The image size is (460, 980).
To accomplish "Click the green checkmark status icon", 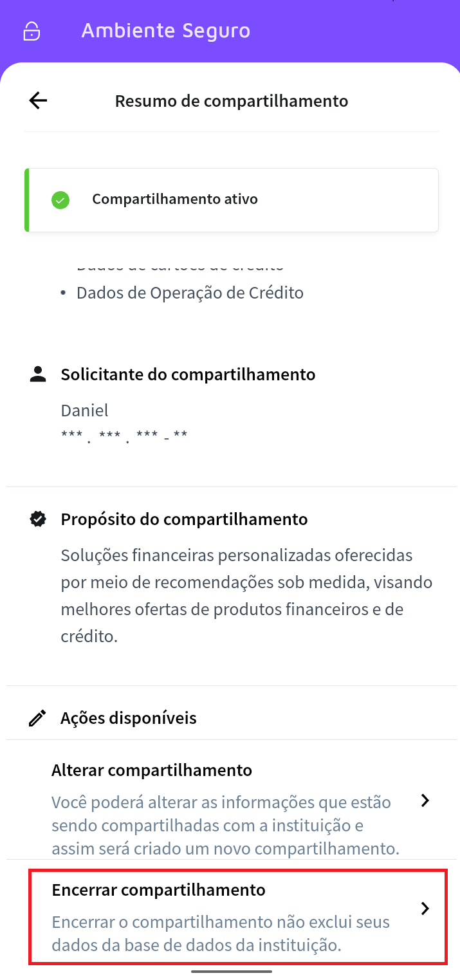I will click(x=60, y=199).
